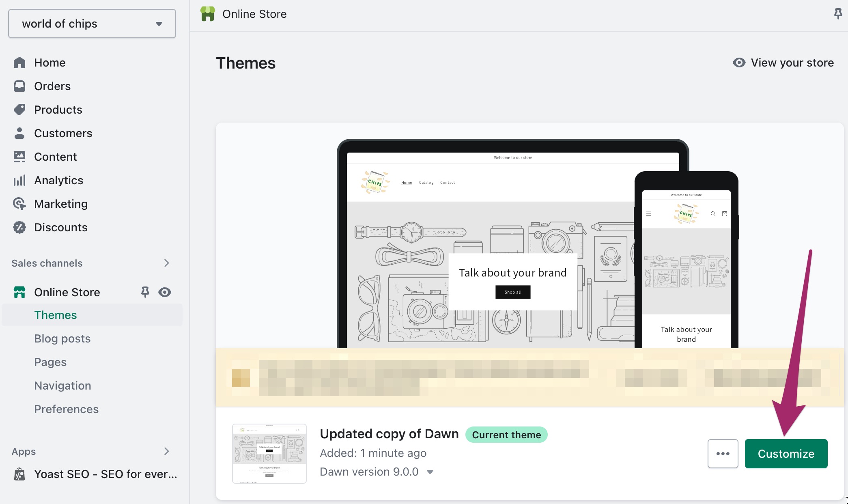Toggle the Online Store visibility eye icon

click(164, 292)
